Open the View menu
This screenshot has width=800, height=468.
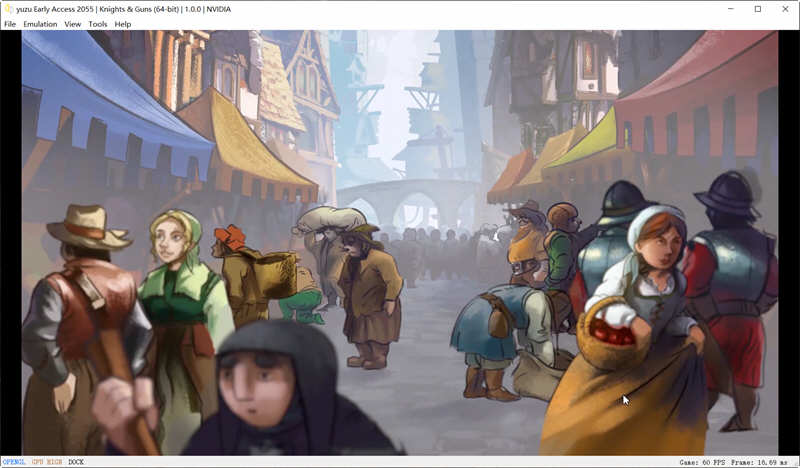tap(72, 24)
